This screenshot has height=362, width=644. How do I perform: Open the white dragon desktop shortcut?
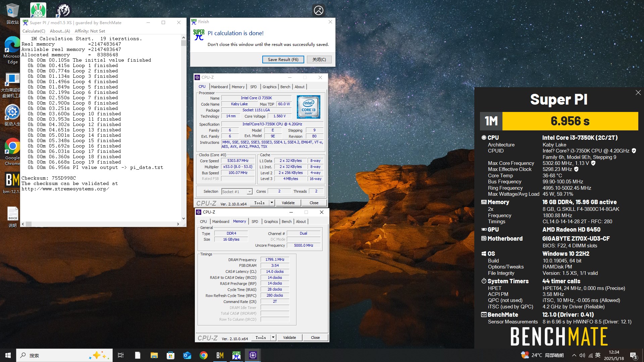pyautogui.click(x=63, y=10)
